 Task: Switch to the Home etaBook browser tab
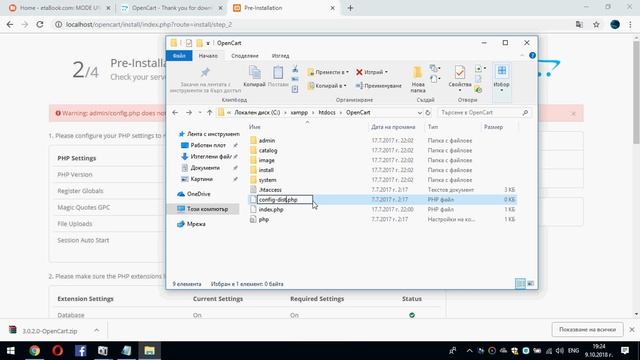[60, 8]
